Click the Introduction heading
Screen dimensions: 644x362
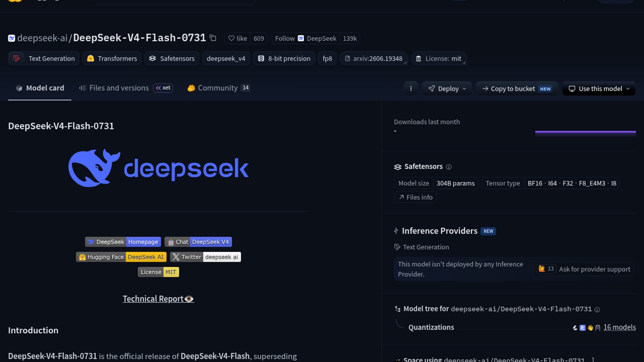click(x=33, y=330)
